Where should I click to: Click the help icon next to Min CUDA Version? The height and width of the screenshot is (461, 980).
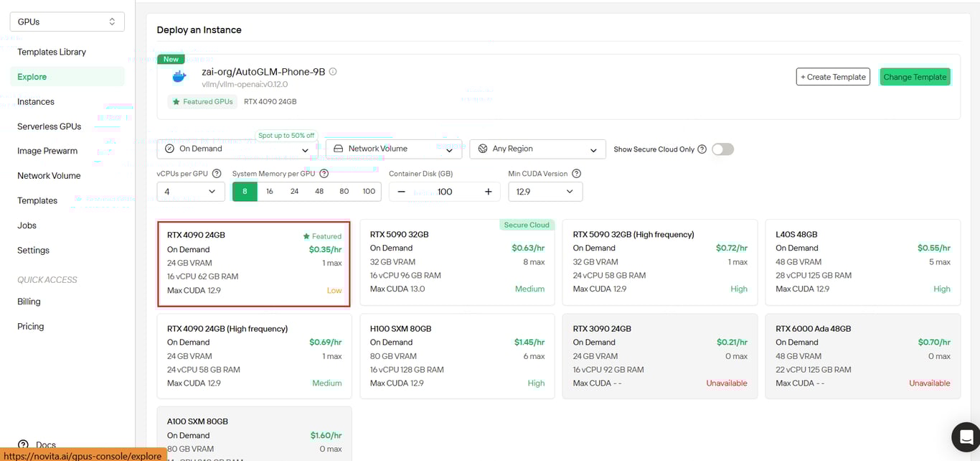pyautogui.click(x=576, y=174)
